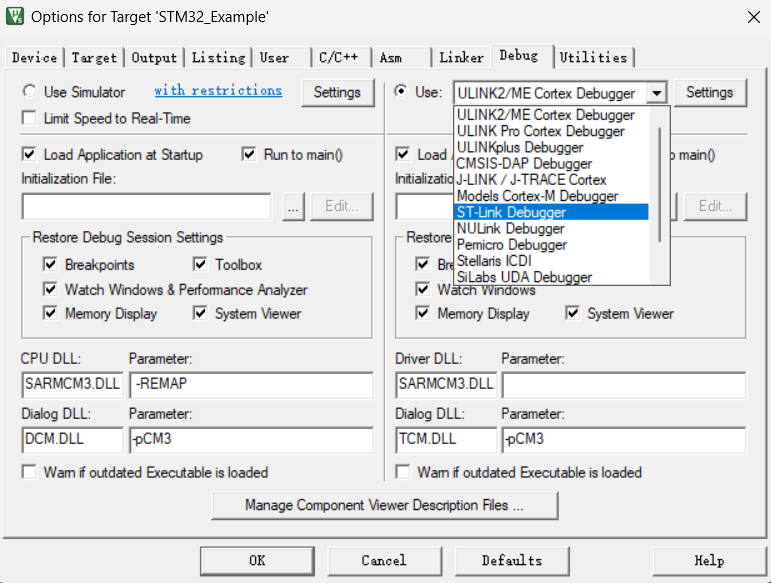Choose Pemicro Debugger option
The width and height of the screenshot is (771, 583).
point(551,244)
